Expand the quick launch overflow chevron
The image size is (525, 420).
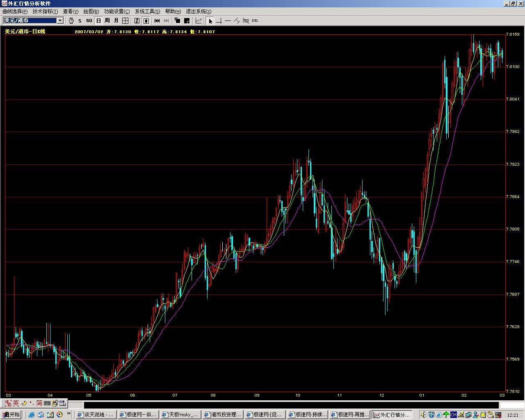click(x=68, y=413)
